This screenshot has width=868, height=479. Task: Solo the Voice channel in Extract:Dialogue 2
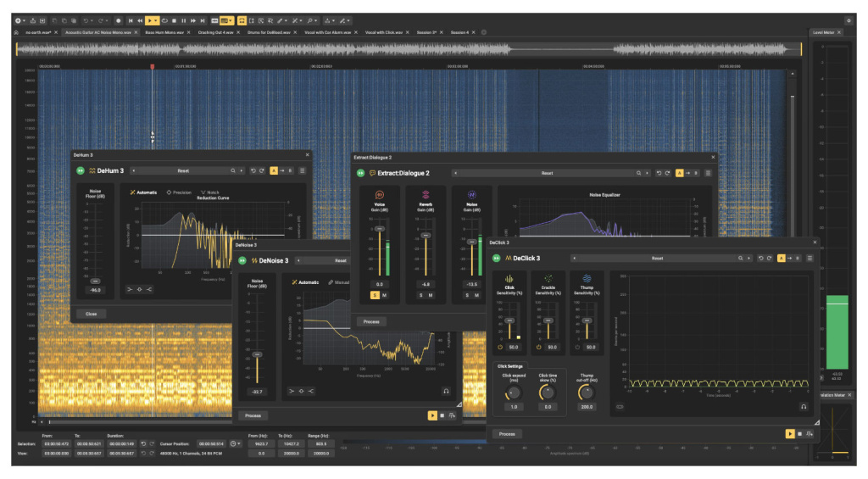tap(375, 295)
